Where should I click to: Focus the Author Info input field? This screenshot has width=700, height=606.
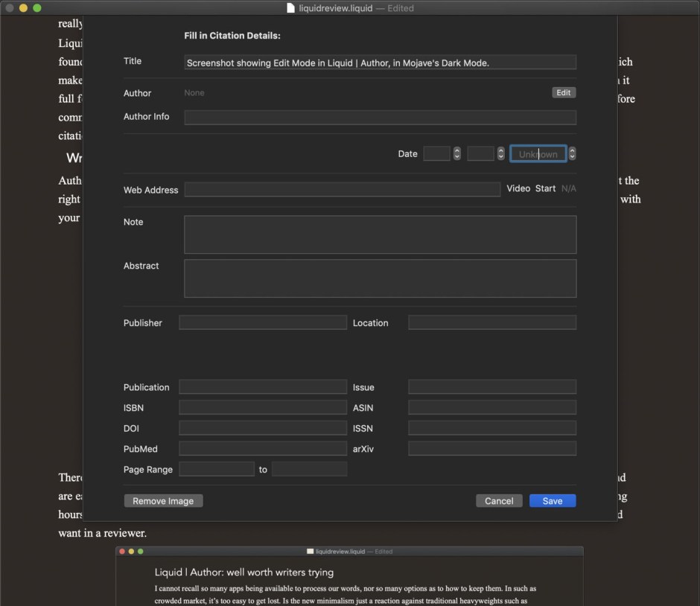[x=380, y=117]
